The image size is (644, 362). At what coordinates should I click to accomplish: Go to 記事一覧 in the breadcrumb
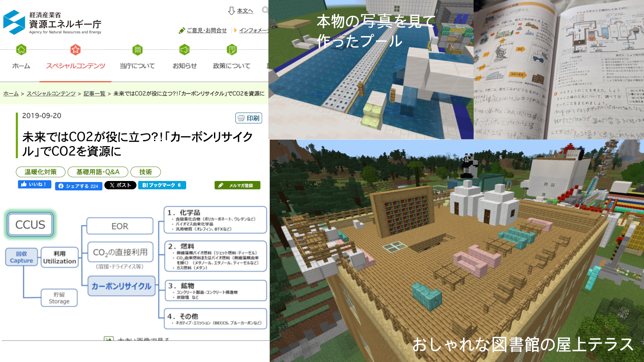click(94, 94)
